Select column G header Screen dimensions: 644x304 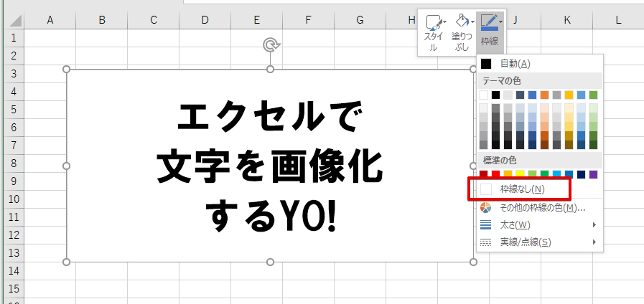tap(360, 20)
